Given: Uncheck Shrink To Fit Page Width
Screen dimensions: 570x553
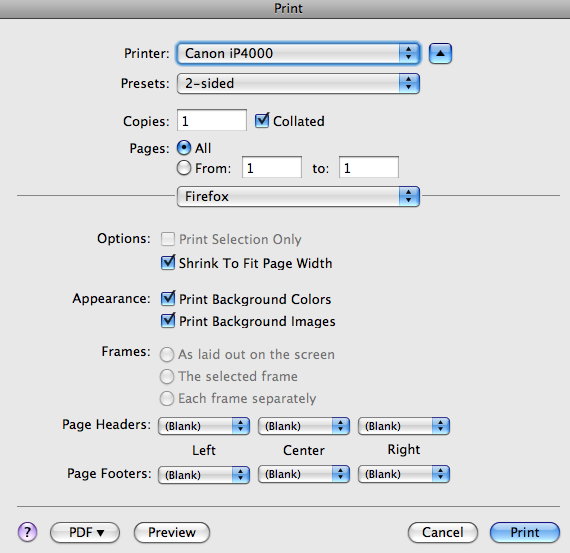Looking at the screenshot, I should (x=168, y=262).
